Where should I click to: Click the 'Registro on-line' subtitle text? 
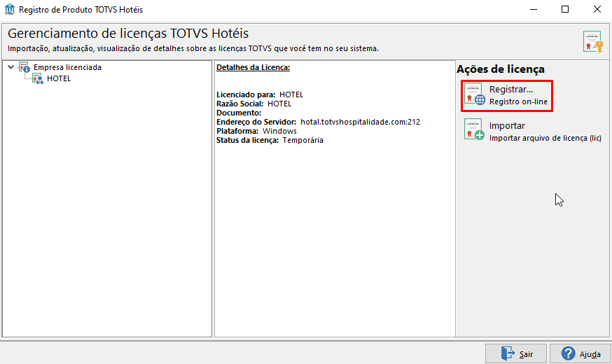(x=518, y=101)
